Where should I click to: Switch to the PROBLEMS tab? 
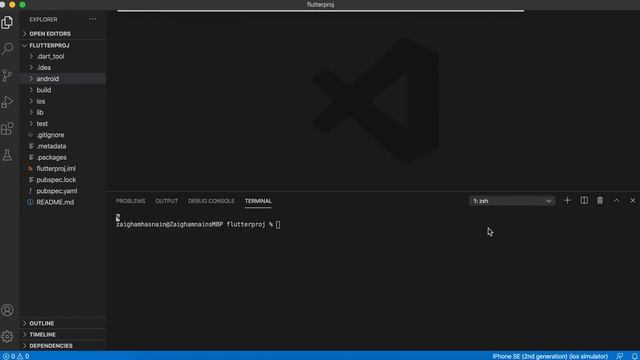(131, 201)
